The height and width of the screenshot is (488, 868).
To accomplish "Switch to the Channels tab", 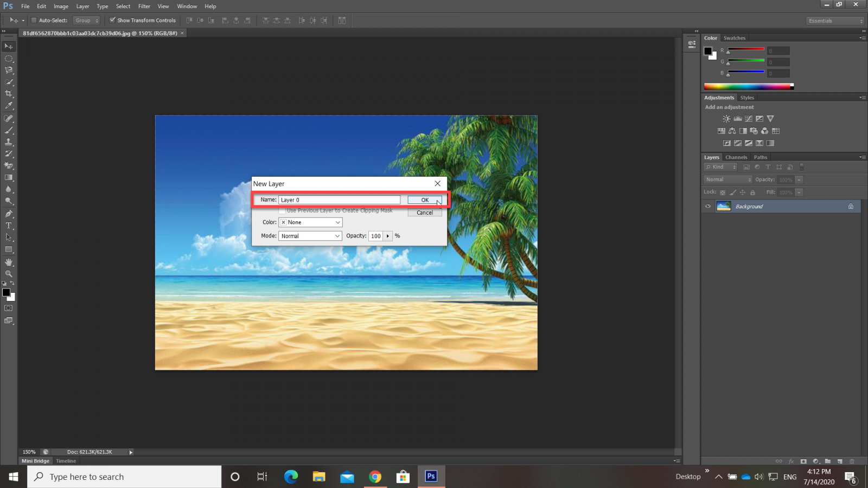I will click(x=736, y=157).
